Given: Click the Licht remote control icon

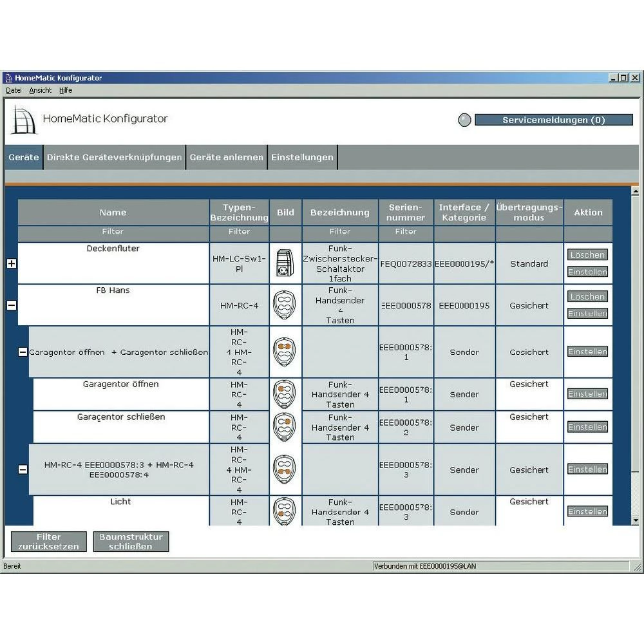Looking at the screenshot, I should click(x=284, y=512).
